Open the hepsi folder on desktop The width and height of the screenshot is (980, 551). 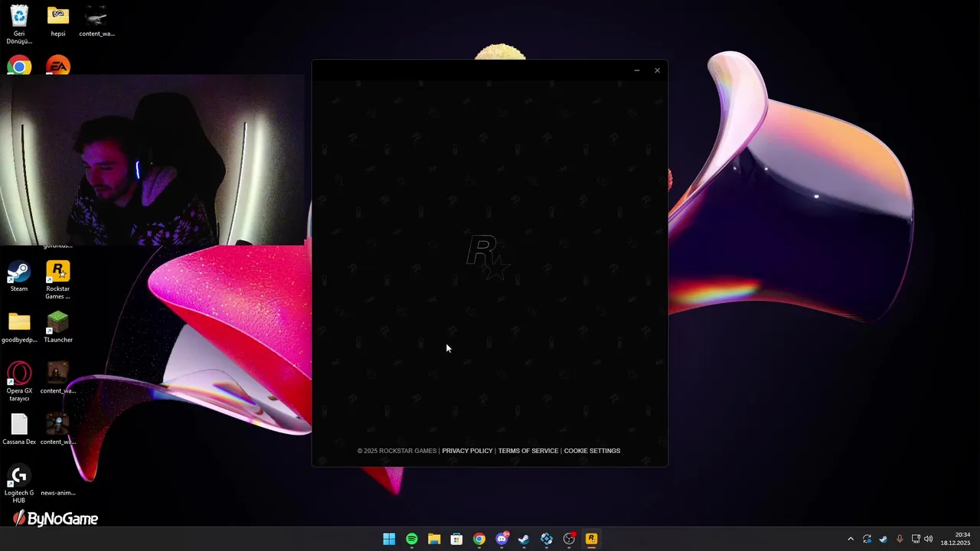coord(58,21)
